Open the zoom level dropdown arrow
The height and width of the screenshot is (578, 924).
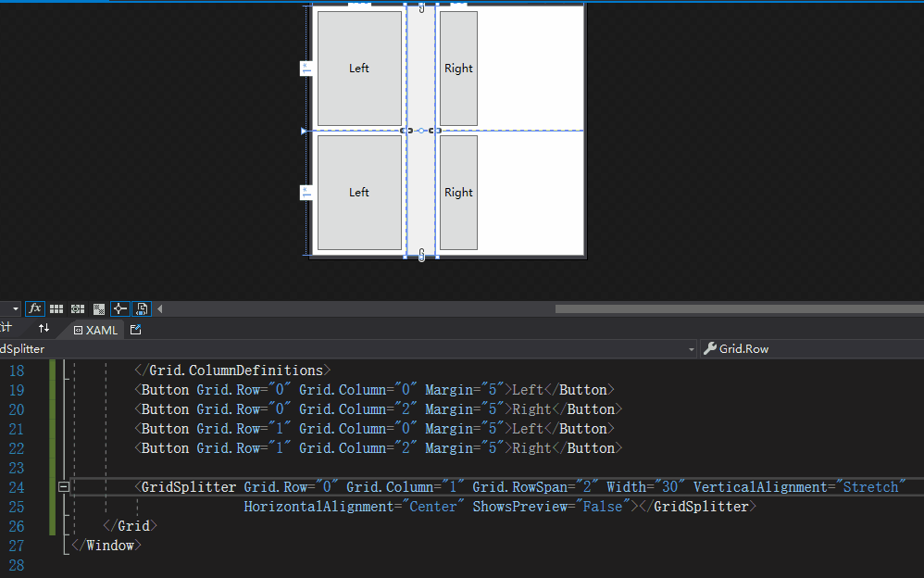coord(16,308)
